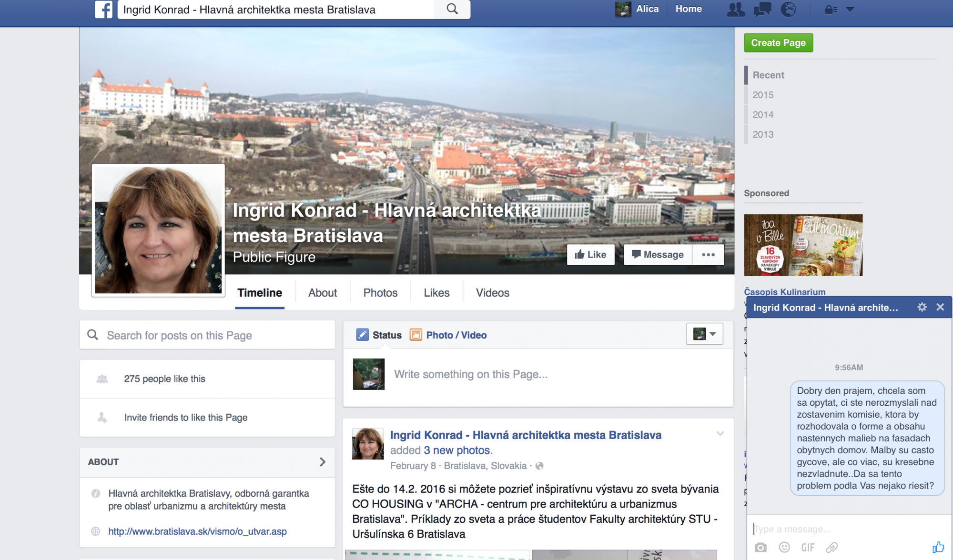Attach a photo using the chat camera icon
Viewport: 953px width, 560px height.
pos(760,548)
